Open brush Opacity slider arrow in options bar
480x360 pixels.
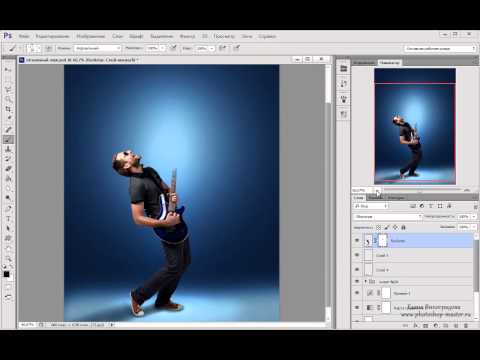pos(163,48)
